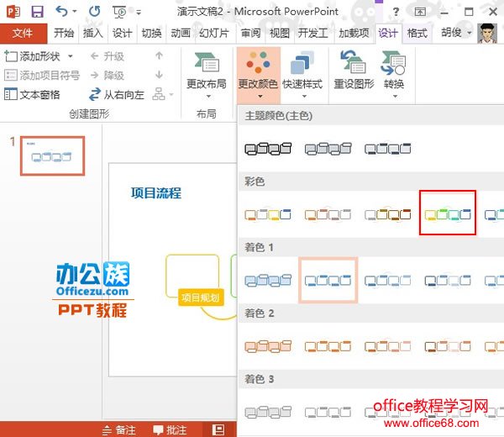Select fourth option under 着色 1
504x437 pixels.
[448, 281]
